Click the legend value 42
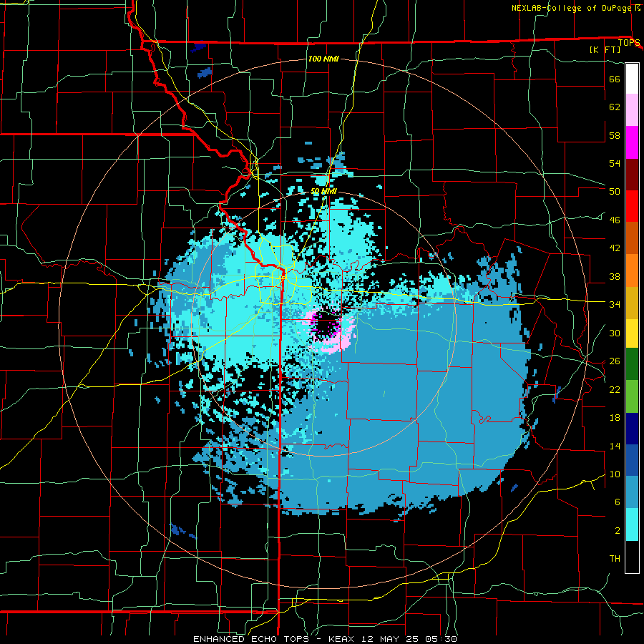Viewport: 644px width, 644px height. [615, 248]
